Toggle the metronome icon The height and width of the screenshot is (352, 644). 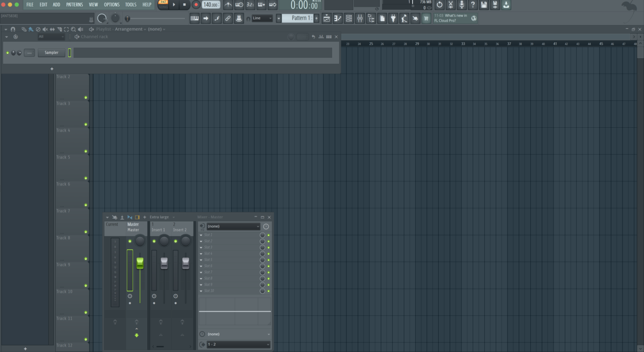228,5
